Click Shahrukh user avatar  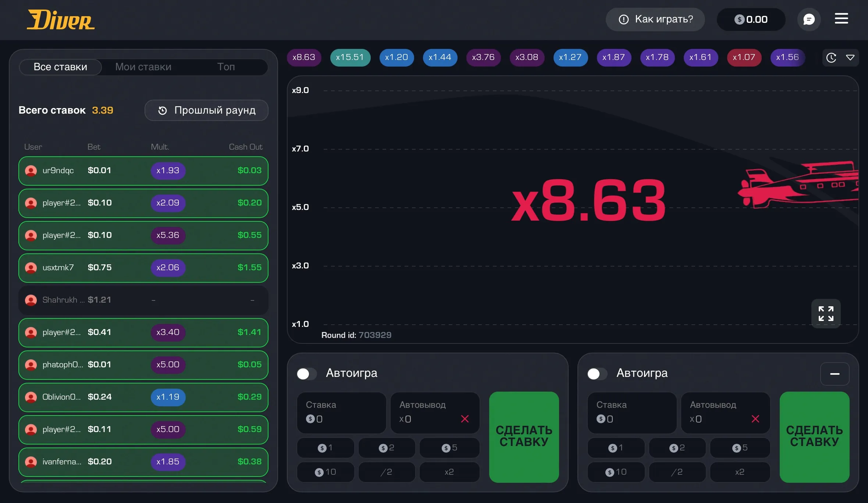(x=31, y=300)
